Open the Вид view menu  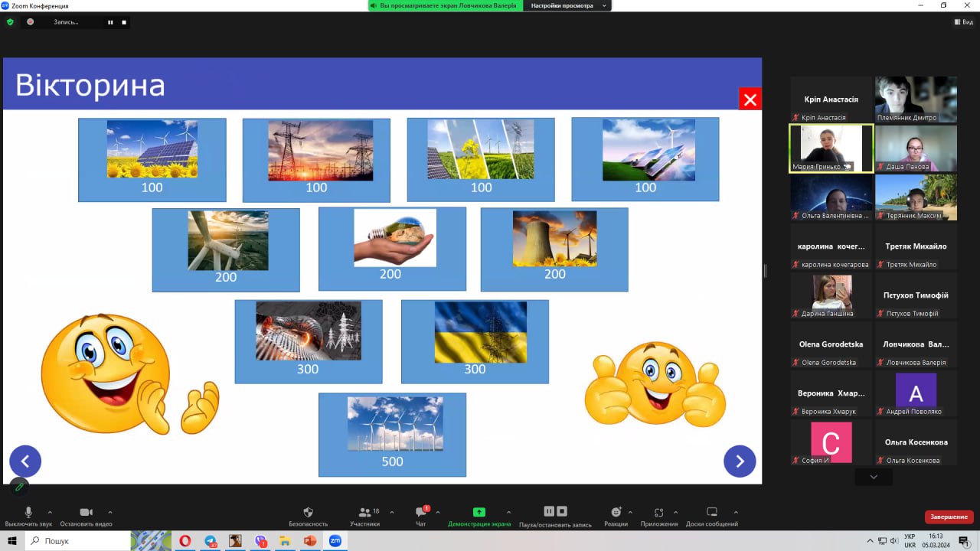tap(963, 22)
